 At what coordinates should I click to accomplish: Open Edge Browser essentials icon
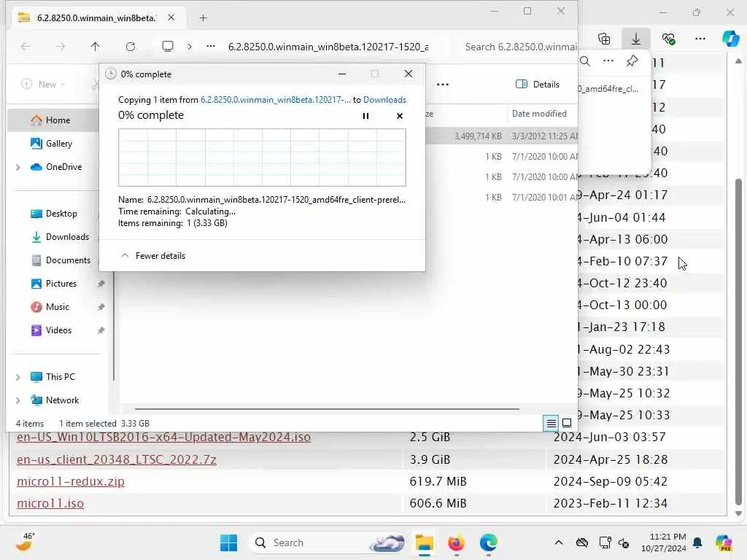668,39
